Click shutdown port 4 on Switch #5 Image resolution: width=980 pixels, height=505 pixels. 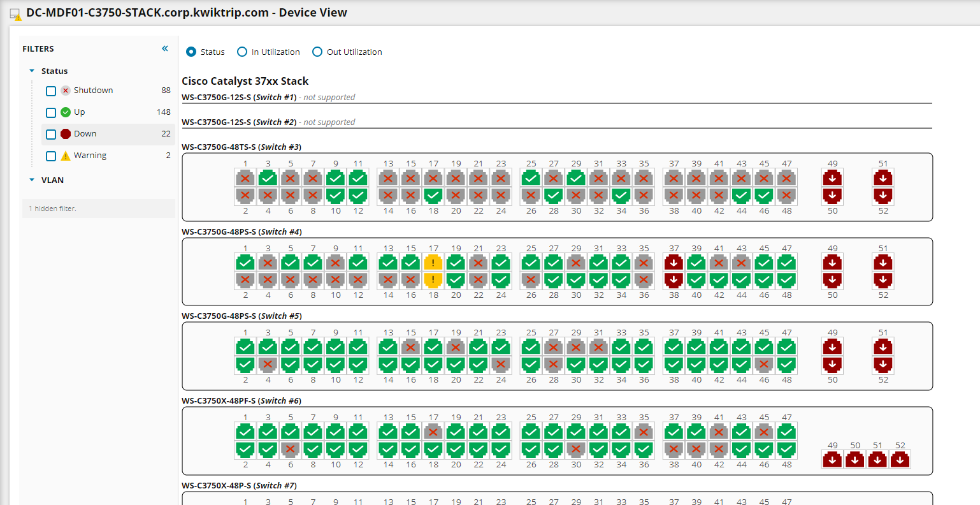268,364
